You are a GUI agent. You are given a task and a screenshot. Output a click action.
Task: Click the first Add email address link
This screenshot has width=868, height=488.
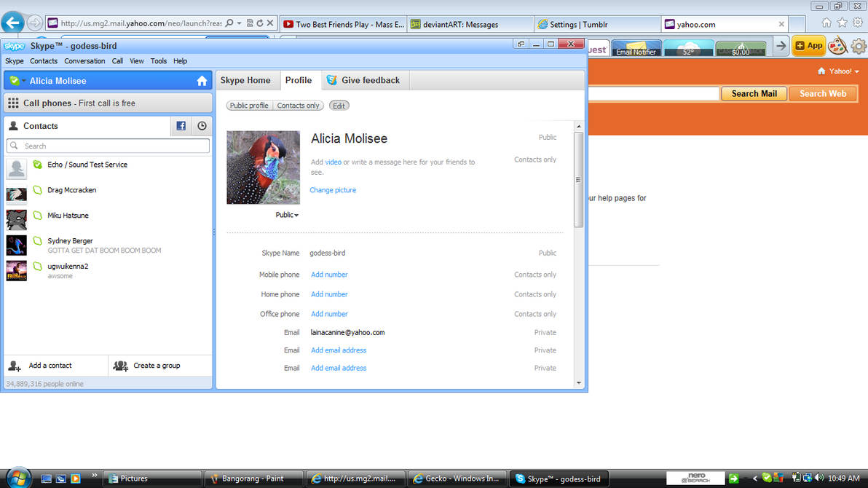point(339,350)
